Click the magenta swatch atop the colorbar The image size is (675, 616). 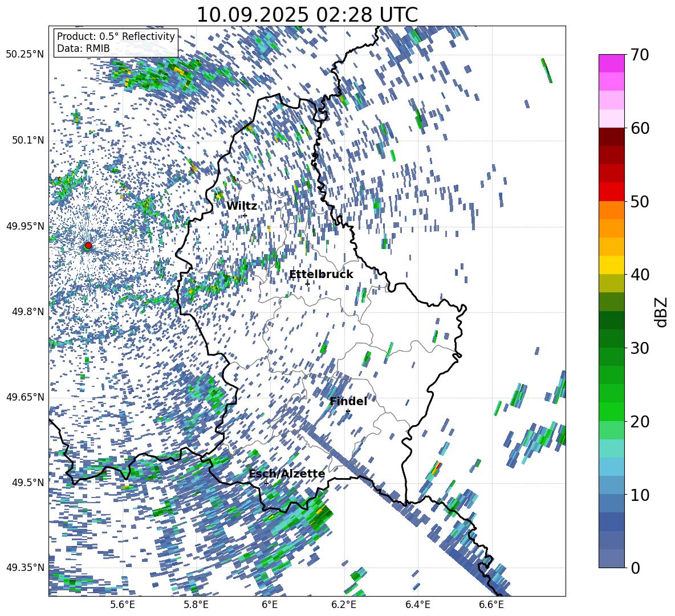[x=611, y=63]
